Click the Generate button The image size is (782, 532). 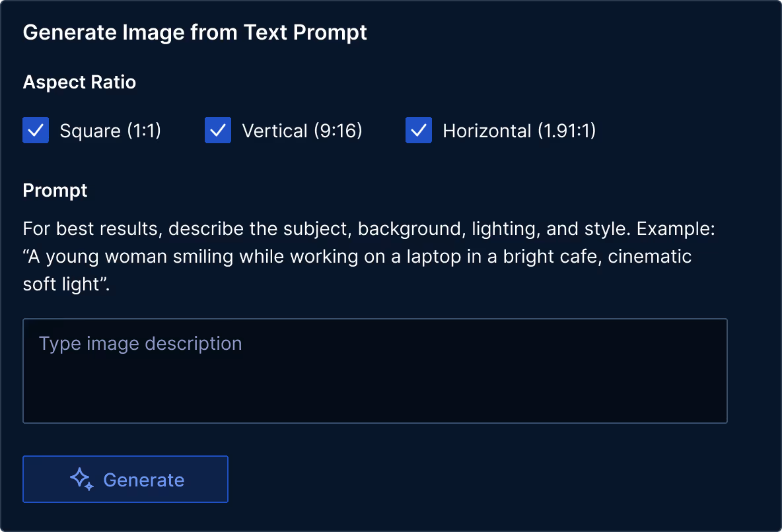click(125, 479)
